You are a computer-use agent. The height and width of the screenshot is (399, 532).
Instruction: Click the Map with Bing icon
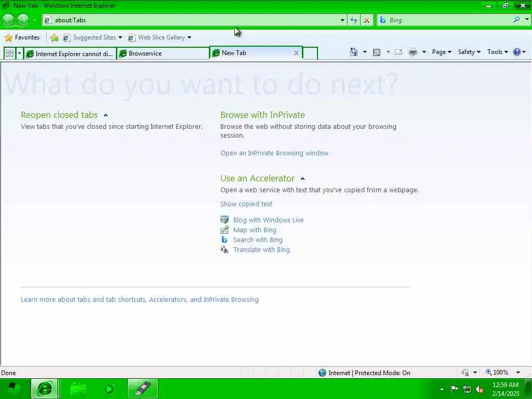tap(224, 230)
